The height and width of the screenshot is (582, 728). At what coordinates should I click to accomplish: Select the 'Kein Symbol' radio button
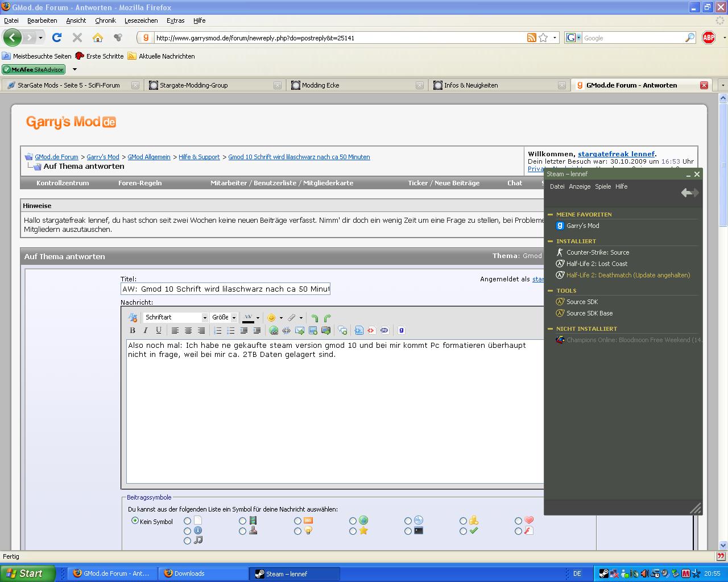(x=135, y=521)
